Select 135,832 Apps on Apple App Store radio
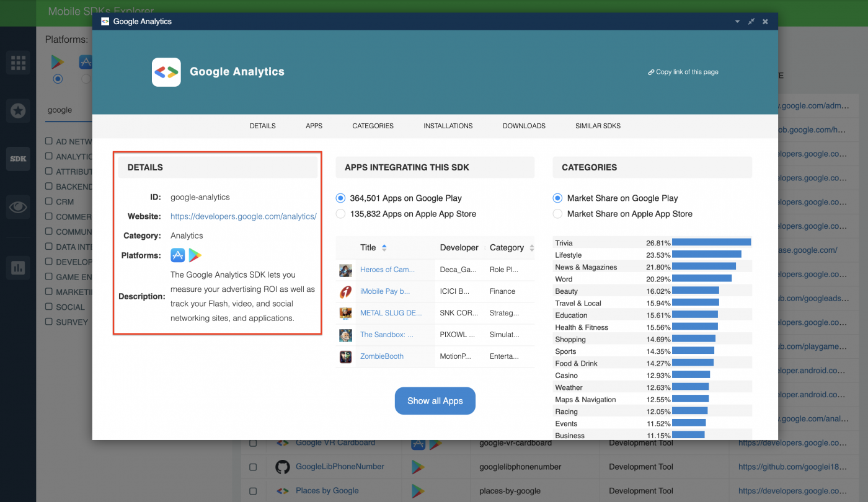The width and height of the screenshot is (868, 502). (x=340, y=214)
